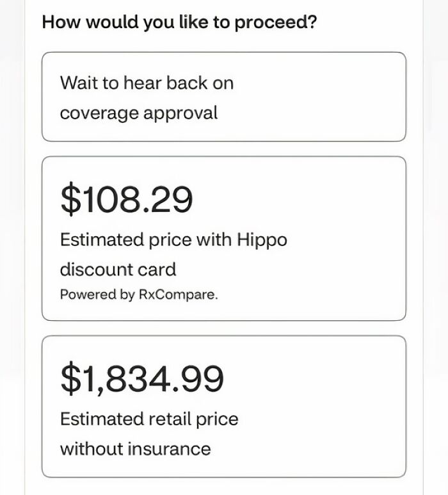Tap the without insurance text line
Viewport: 448px width, 495px height.
pyautogui.click(x=135, y=449)
